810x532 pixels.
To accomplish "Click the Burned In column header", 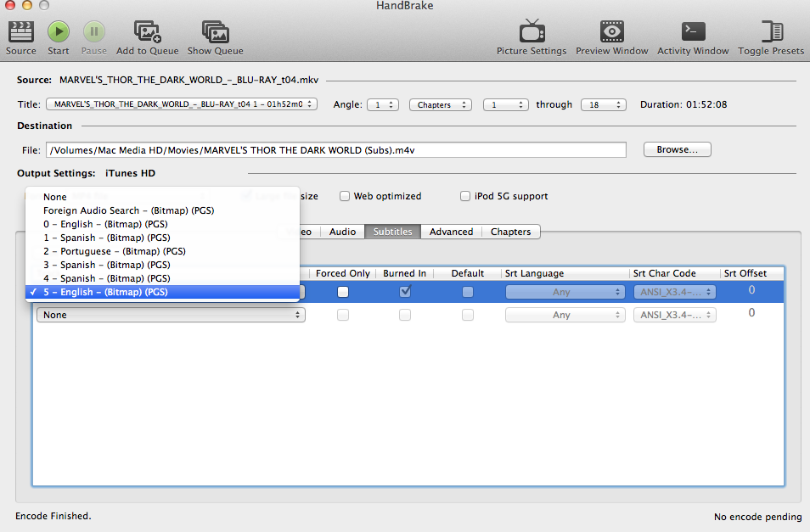I will tap(404, 273).
